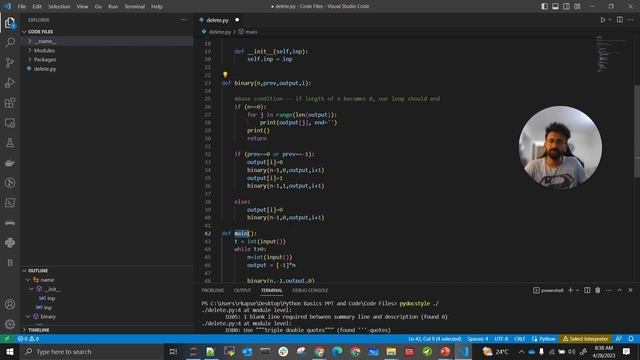Open errors and warnings count in status bar

click(x=28, y=339)
